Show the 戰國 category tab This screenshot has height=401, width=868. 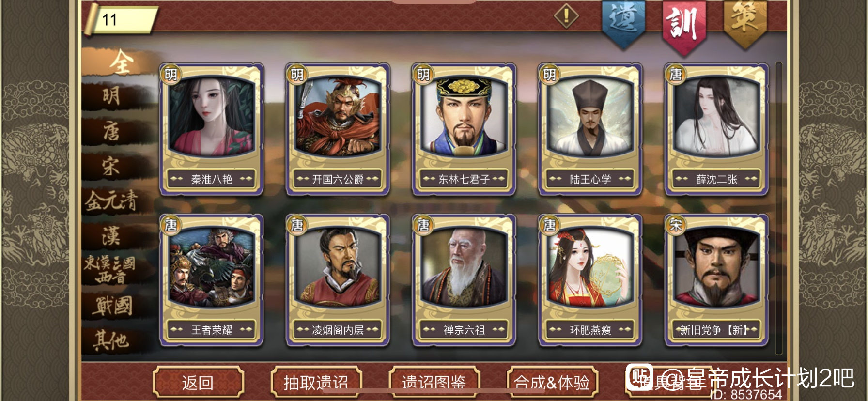coord(113,306)
